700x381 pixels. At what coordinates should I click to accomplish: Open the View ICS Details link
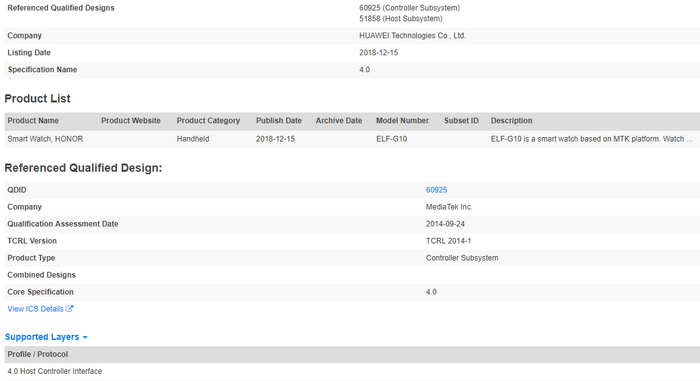pos(35,309)
